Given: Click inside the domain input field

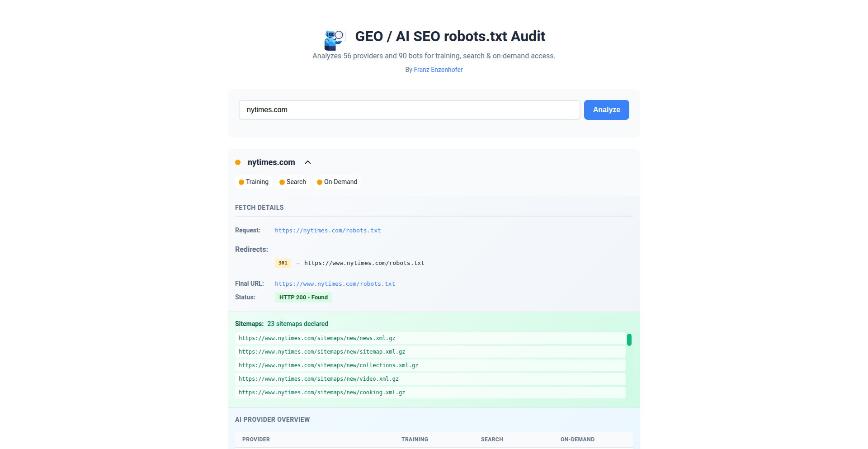Looking at the screenshot, I should coord(409,110).
